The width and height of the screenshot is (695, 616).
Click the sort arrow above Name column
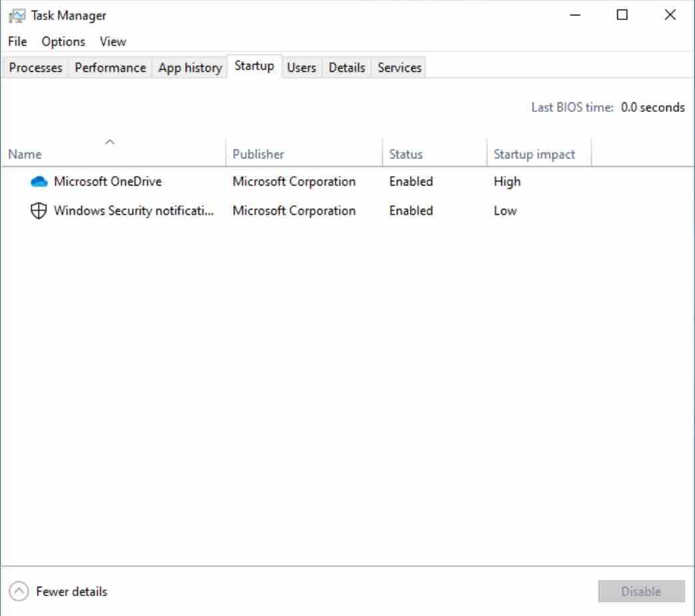pyautogui.click(x=110, y=142)
